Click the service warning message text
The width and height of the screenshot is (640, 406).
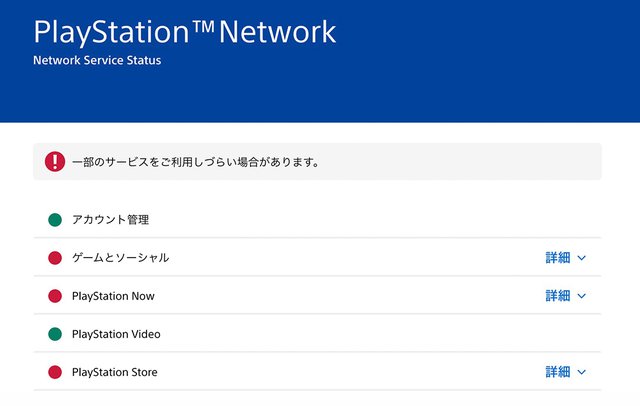pyautogui.click(x=196, y=161)
